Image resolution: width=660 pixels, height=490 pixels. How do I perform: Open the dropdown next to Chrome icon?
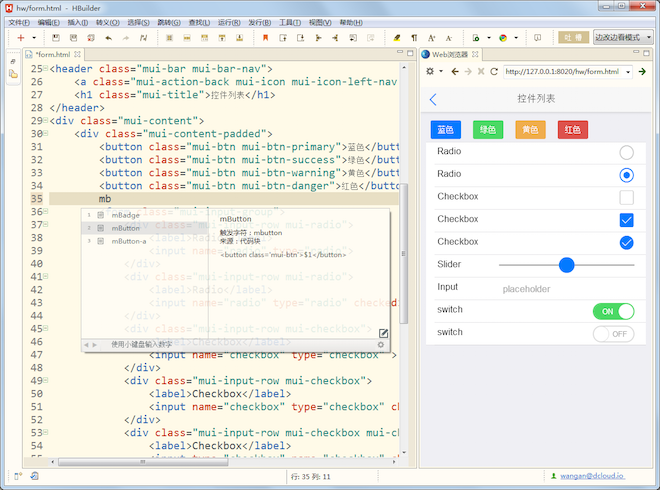(x=516, y=38)
